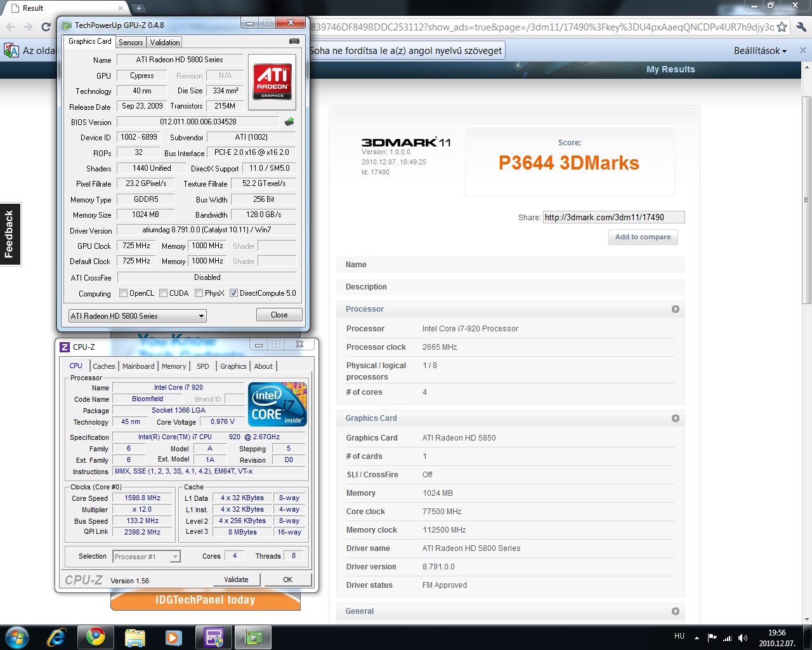Click the GPU-Z BIOS Version field
Image resolution: width=812 pixels, height=650 pixels.
pyautogui.click(x=198, y=122)
